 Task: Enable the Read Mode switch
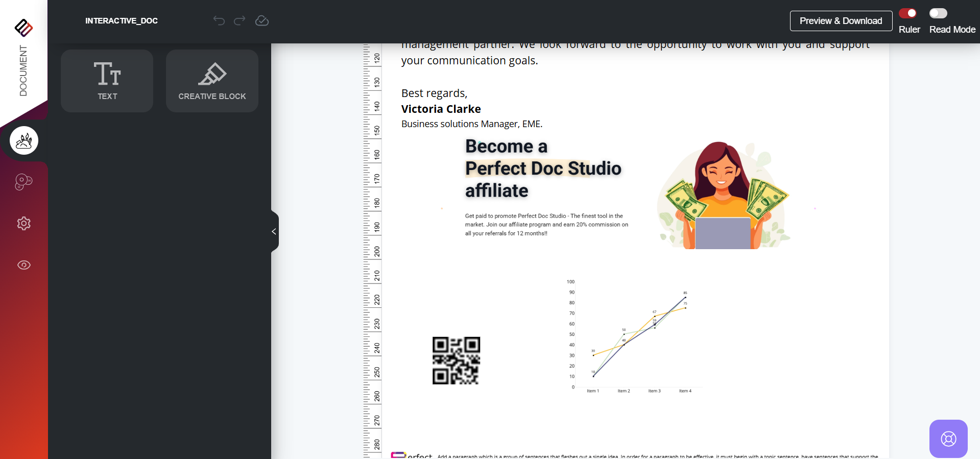(x=938, y=13)
